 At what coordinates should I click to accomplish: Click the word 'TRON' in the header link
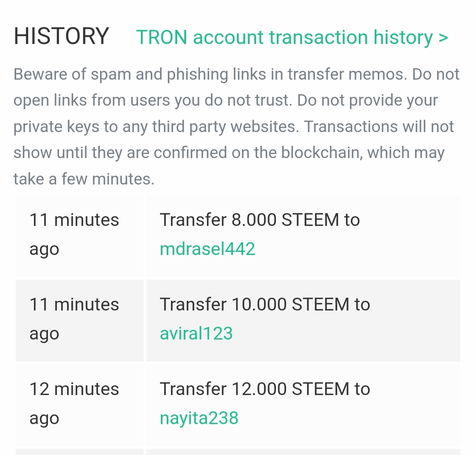(x=162, y=37)
